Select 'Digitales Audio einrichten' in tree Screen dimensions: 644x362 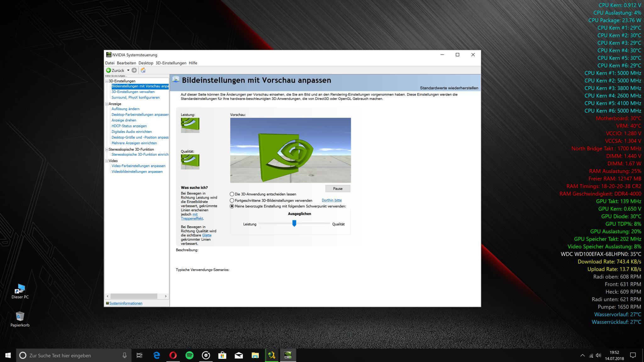(x=131, y=132)
